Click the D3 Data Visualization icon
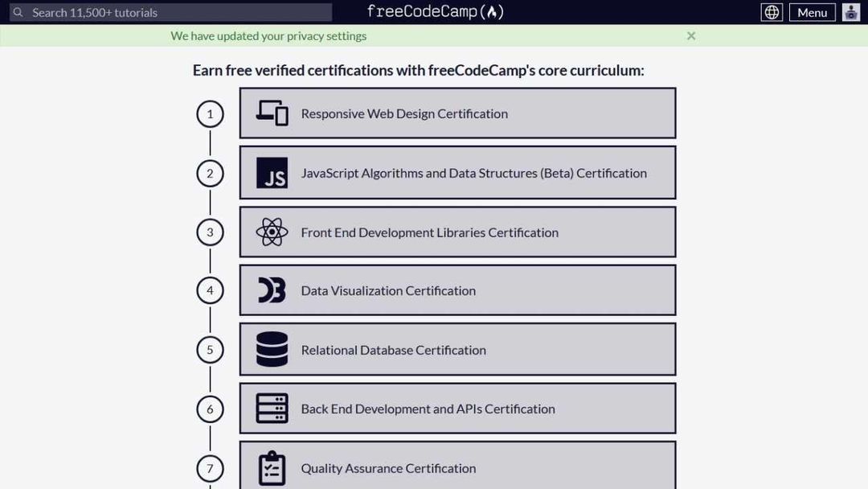This screenshot has height=489, width=868. pos(272,290)
